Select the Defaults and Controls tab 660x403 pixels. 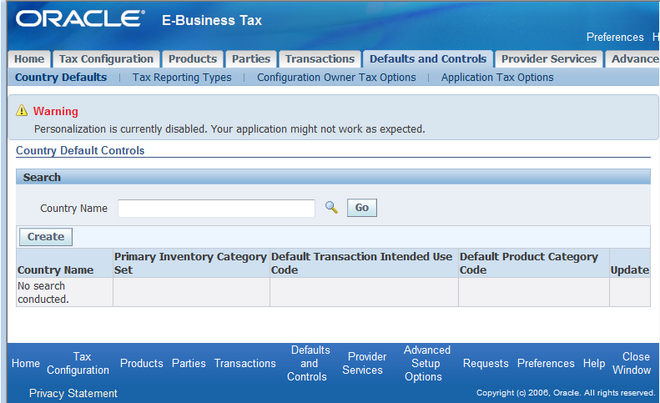428,59
